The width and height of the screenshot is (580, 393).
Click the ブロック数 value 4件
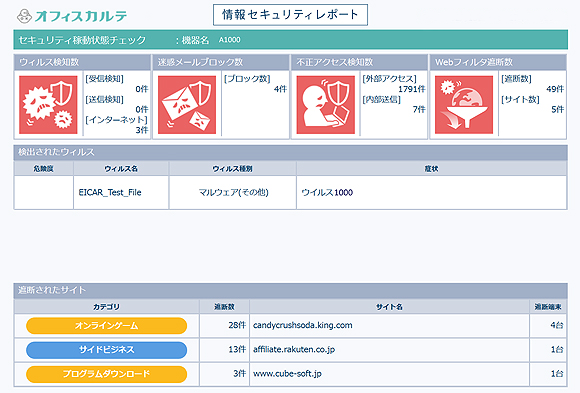[x=280, y=89]
